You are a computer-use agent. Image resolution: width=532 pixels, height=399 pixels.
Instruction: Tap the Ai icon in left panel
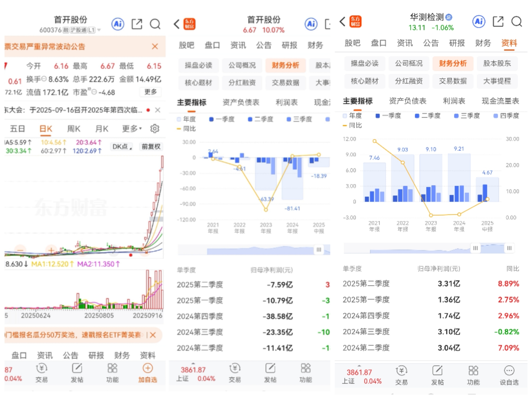point(118,24)
